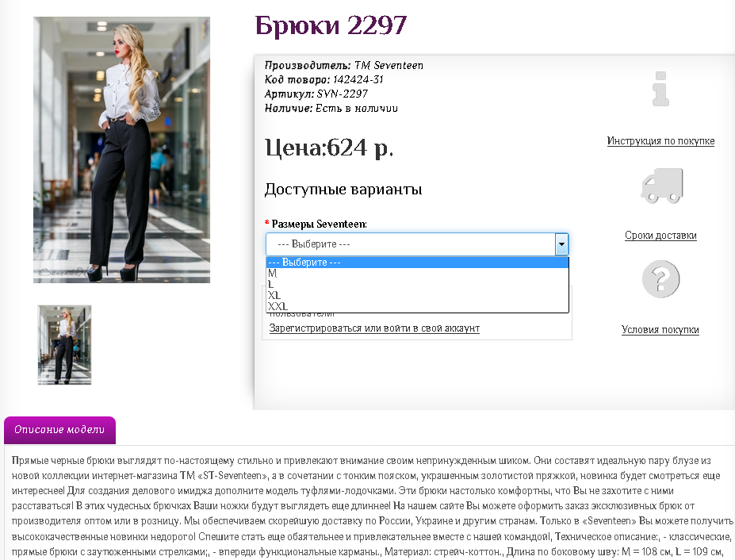Click the manufacturer name TM Seventeen
This screenshot has width=735, height=560.
389,65
